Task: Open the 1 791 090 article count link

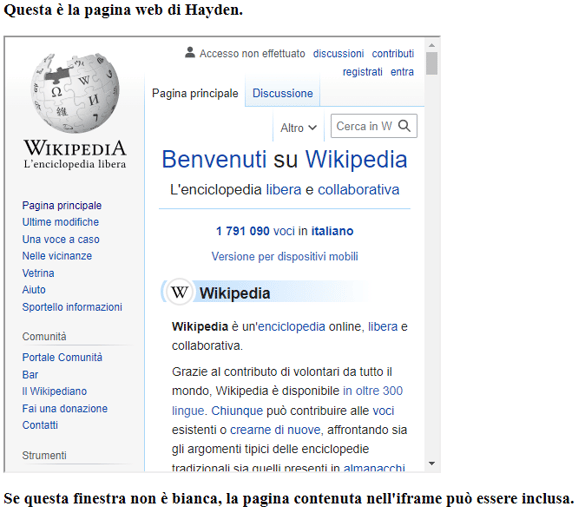Action: tap(243, 231)
